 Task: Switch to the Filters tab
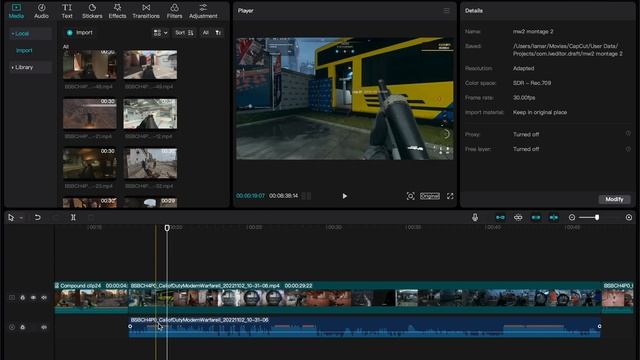tap(174, 11)
